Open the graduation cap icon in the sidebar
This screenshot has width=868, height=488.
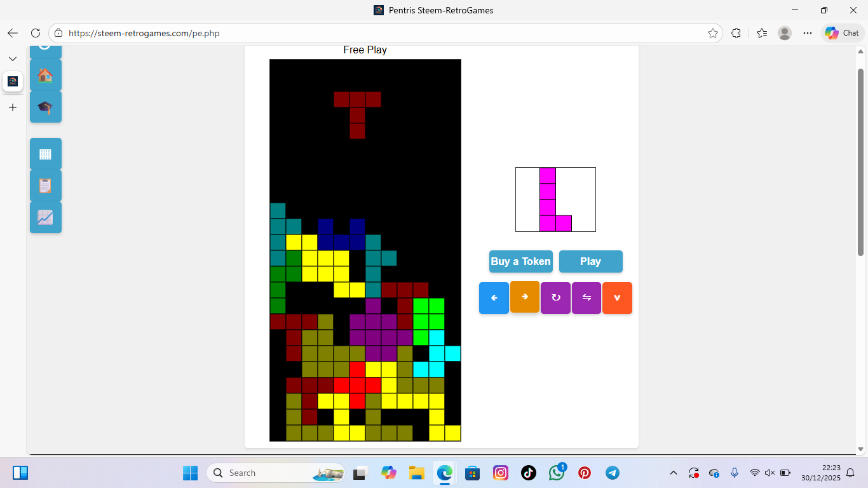46,107
